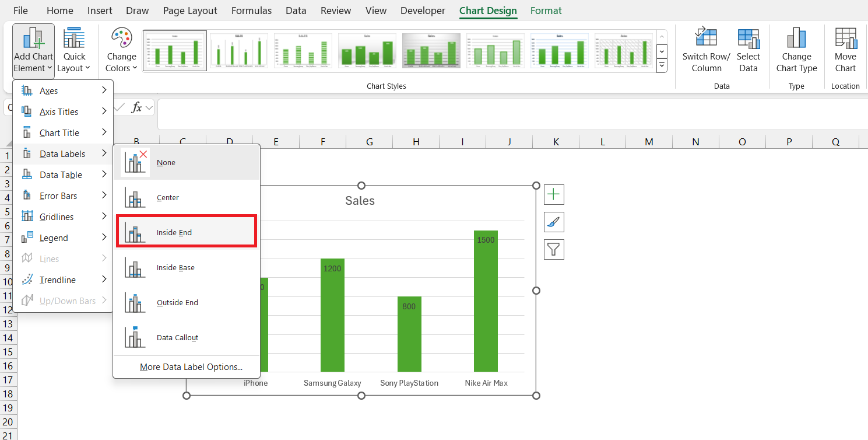The height and width of the screenshot is (440, 868).
Task: Click the 800 data label
Action: [409, 306]
